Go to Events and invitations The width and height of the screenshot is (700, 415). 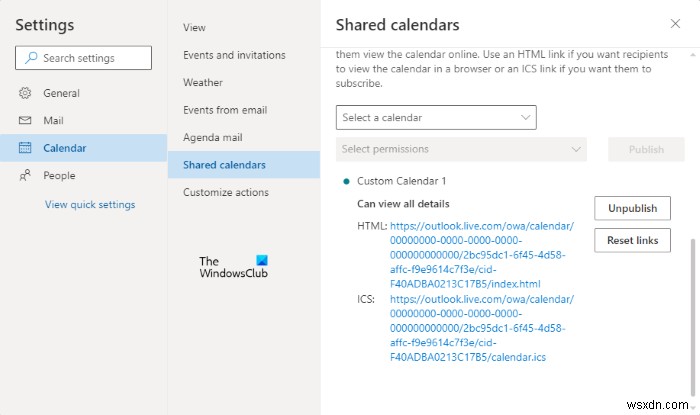234,55
